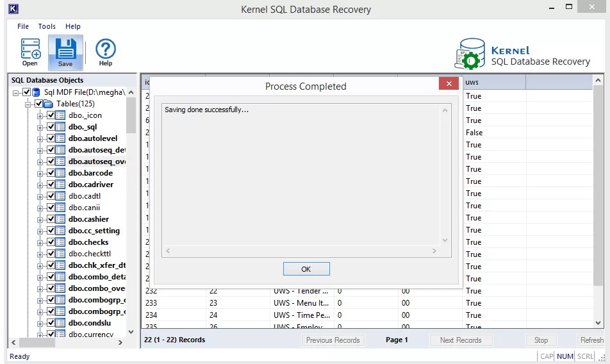This screenshot has height=364, width=610.
Task: Click the Refresh button
Action: point(591,340)
